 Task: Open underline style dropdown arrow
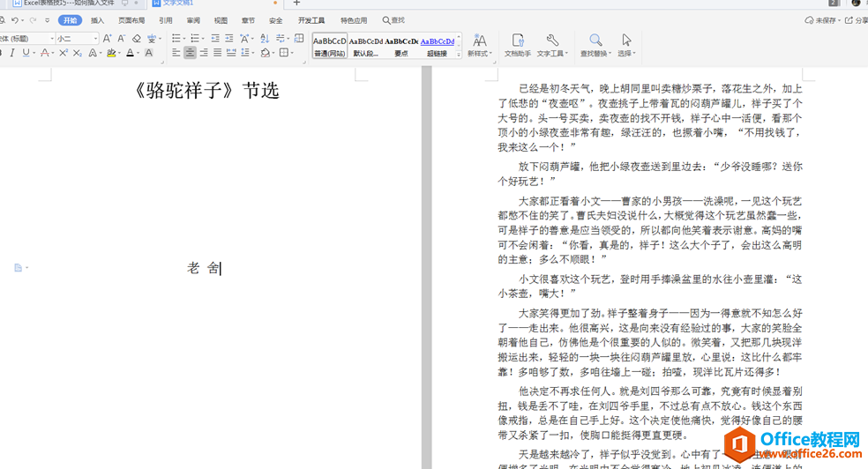click(x=34, y=53)
